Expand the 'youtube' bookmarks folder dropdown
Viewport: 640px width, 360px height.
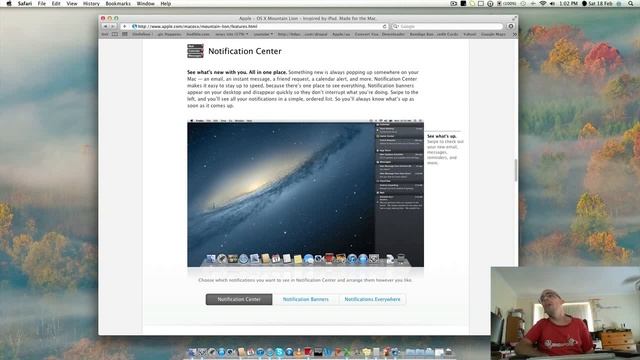[x=263, y=34]
